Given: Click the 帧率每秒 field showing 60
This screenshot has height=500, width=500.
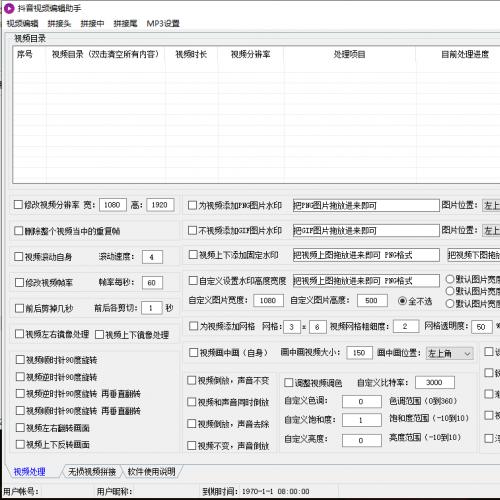Looking at the screenshot, I should click(152, 283).
